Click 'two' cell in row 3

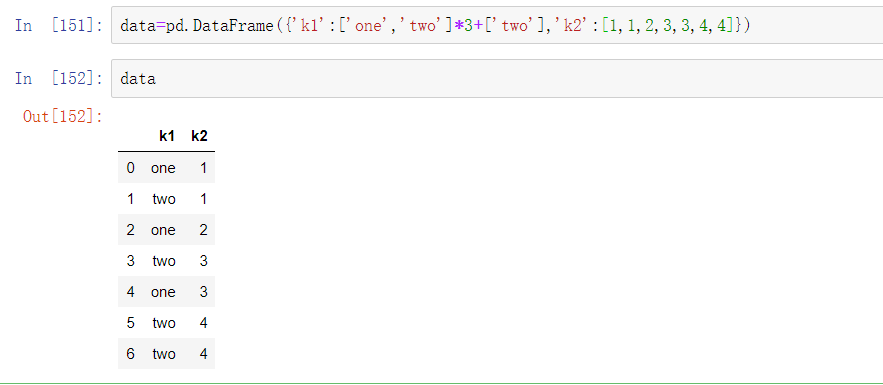[x=164, y=261]
